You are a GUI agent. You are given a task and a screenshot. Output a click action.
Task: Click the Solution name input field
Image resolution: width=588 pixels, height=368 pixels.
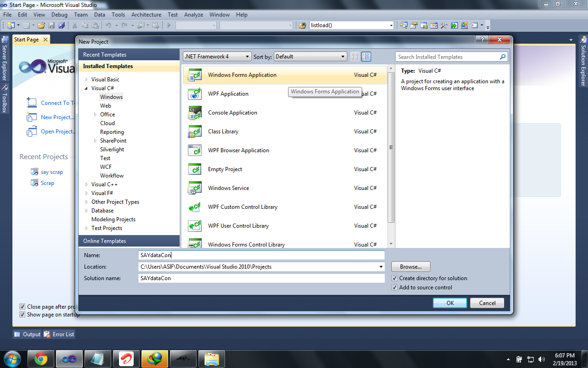coord(261,278)
